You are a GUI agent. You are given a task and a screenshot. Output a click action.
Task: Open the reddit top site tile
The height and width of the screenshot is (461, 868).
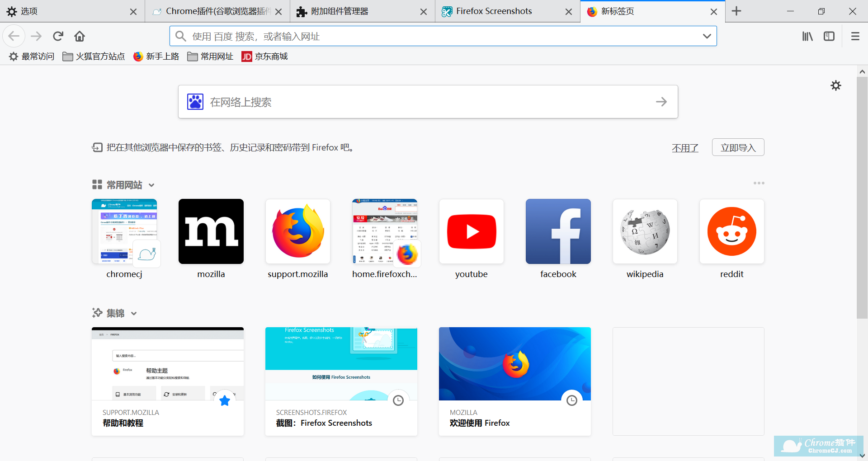click(x=732, y=231)
